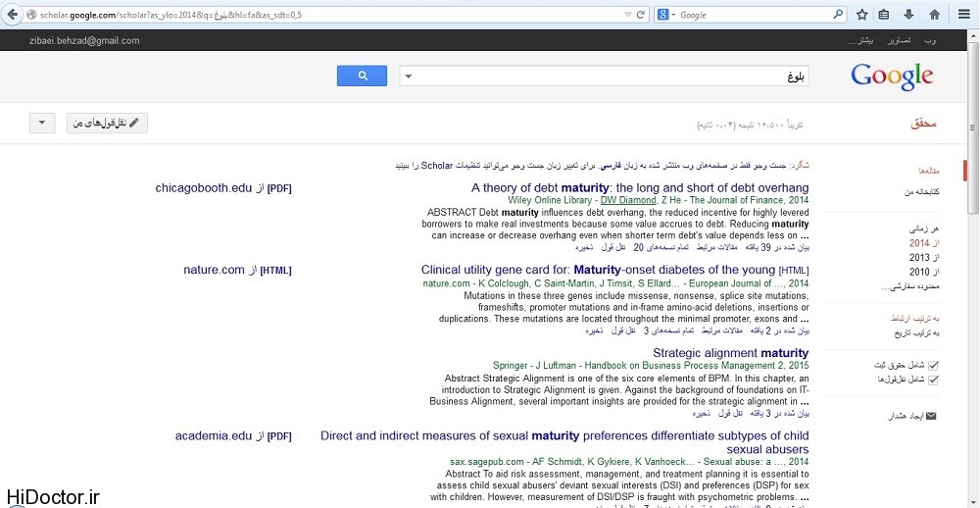Open the chicagobooth.edu PDF link
This screenshot has height=508, width=980.
[204, 187]
